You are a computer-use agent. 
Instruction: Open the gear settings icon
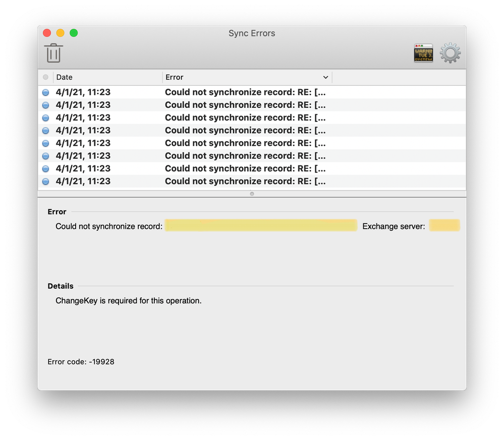coord(450,53)
